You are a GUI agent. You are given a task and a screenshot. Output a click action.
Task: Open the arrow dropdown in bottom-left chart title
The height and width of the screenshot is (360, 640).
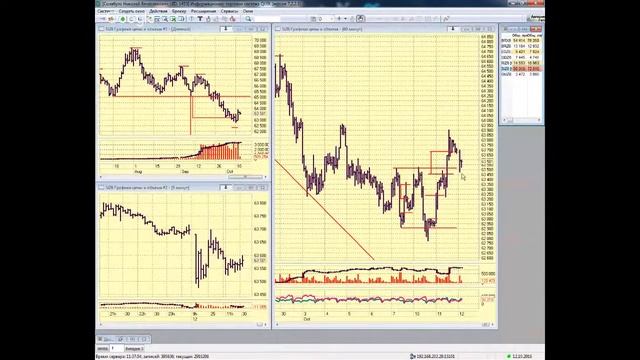point(226,187)
